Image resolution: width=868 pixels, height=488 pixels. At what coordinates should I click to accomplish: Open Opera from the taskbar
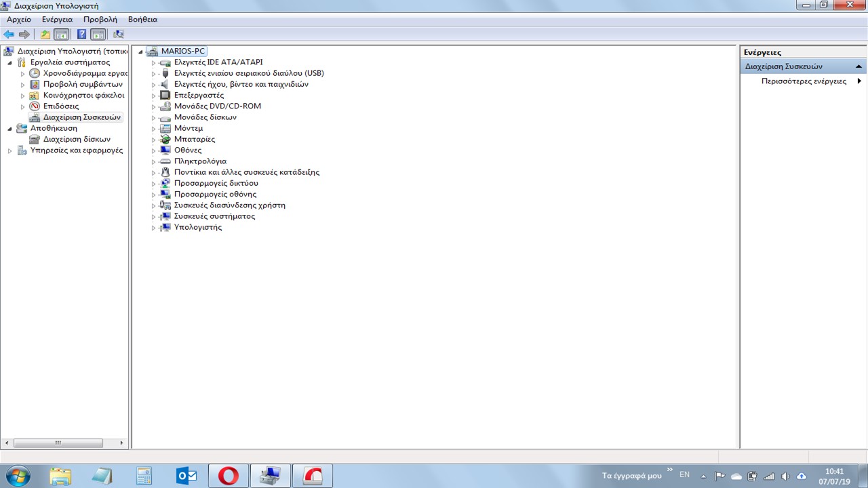coord(229,476)
